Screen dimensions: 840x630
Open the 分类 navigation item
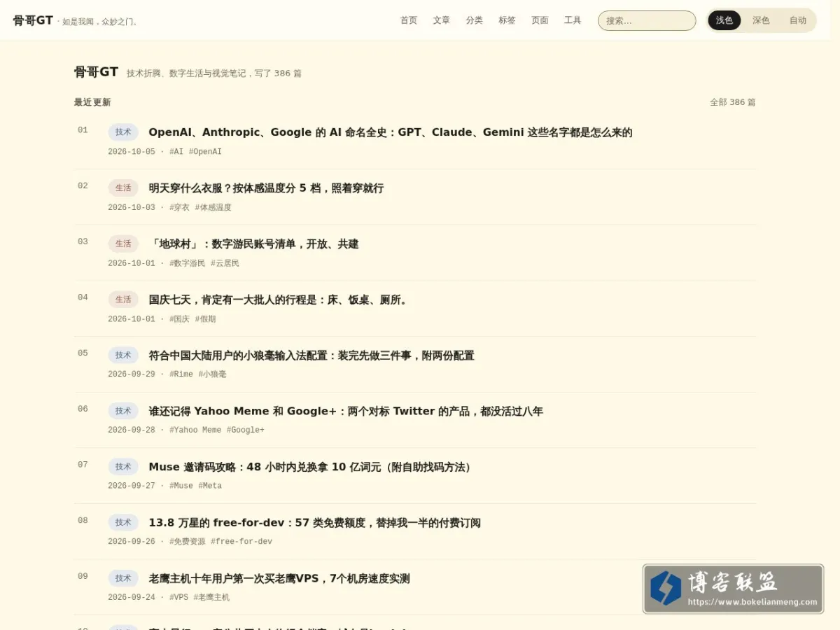pos(475,20)
